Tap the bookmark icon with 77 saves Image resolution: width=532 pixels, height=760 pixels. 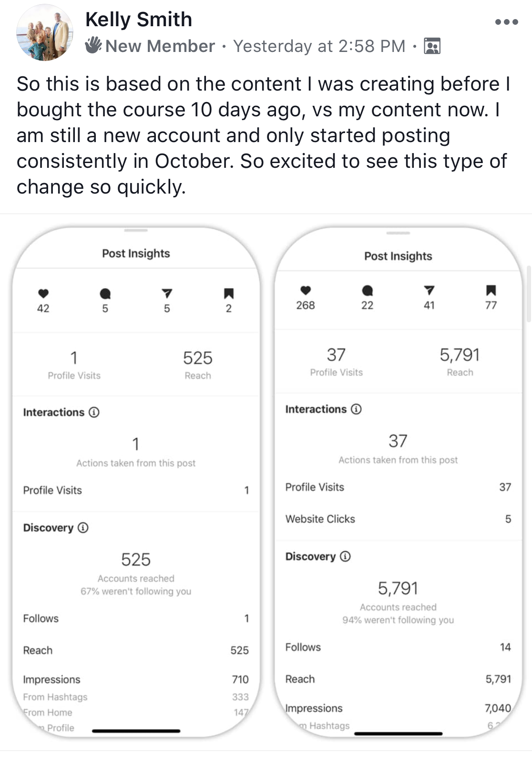coord(491,290)
